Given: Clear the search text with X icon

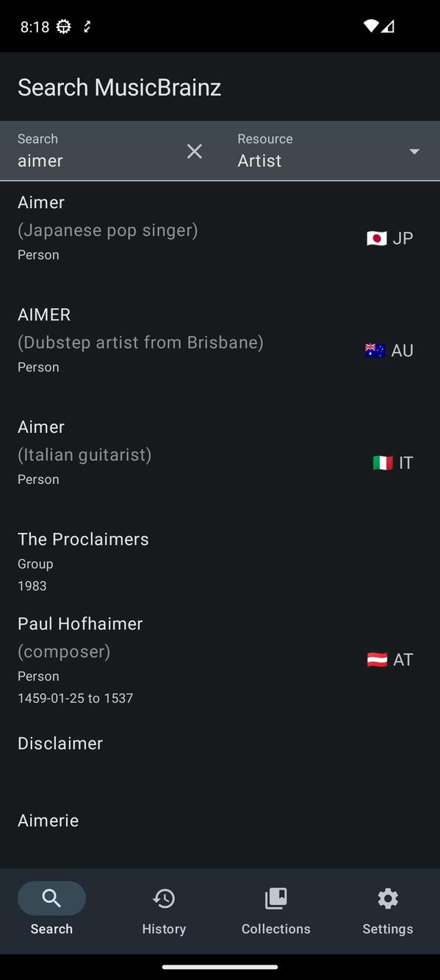Looking at the screenshot, I should pyautogui.click(x=194, y=151).
